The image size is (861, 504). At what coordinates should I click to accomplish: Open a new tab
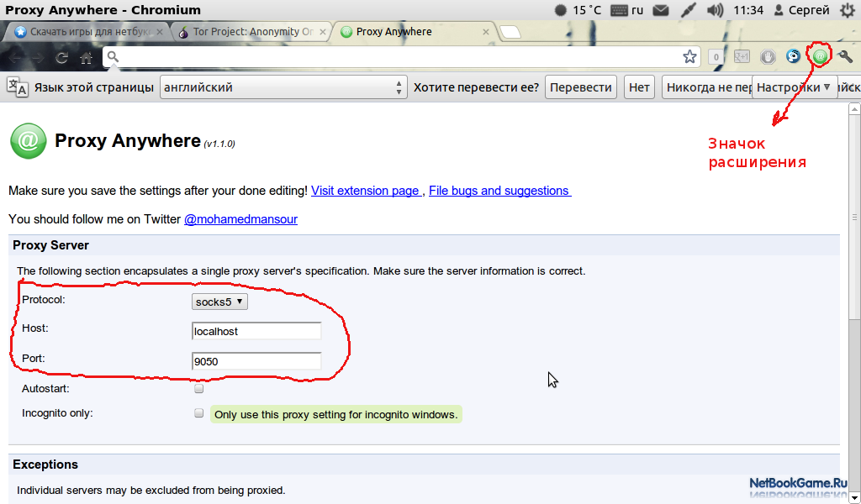click(510, 33)
